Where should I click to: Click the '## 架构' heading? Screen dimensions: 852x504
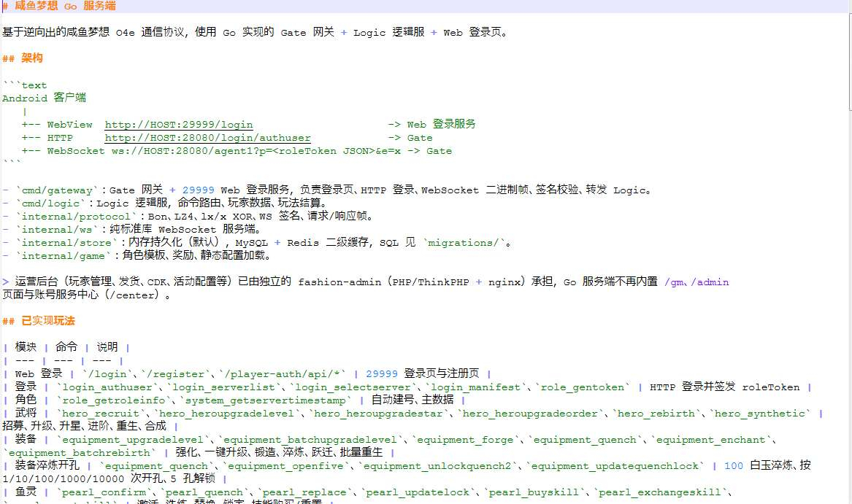coord(23,58)
